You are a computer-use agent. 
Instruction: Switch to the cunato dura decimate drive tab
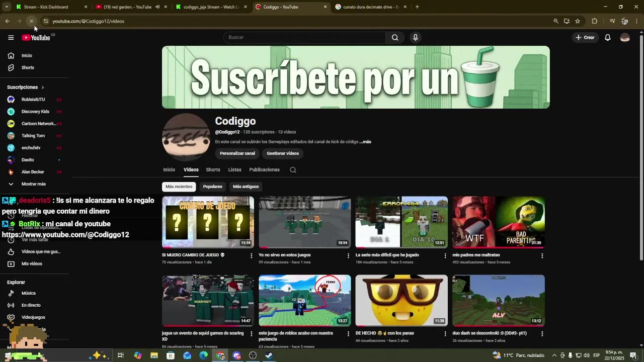371,7
